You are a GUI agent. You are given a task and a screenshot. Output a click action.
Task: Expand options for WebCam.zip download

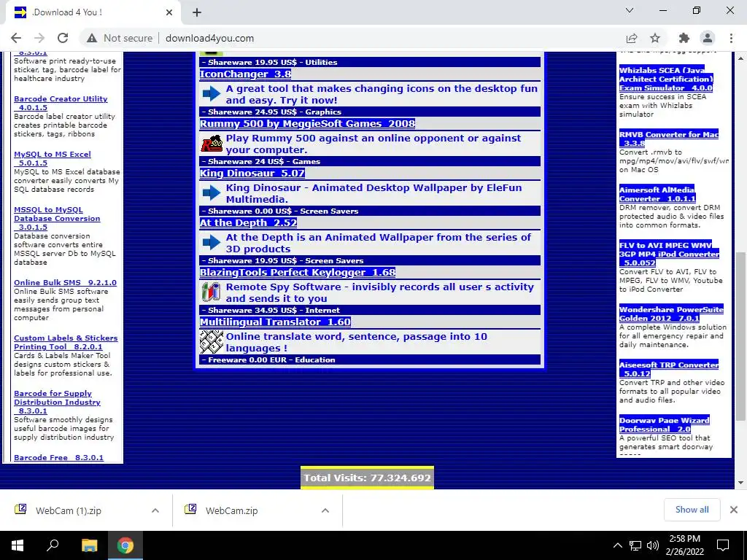(x=325, y=510)
